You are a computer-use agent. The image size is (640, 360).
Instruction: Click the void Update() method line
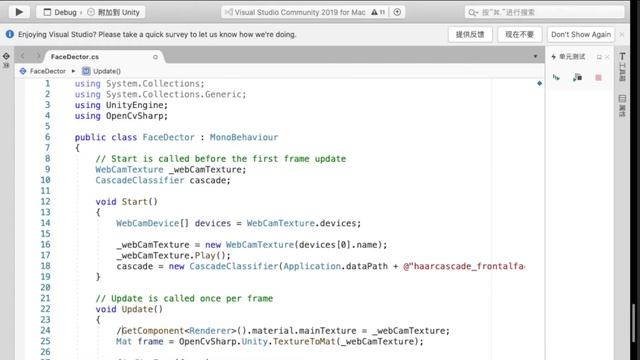[129, 309]
